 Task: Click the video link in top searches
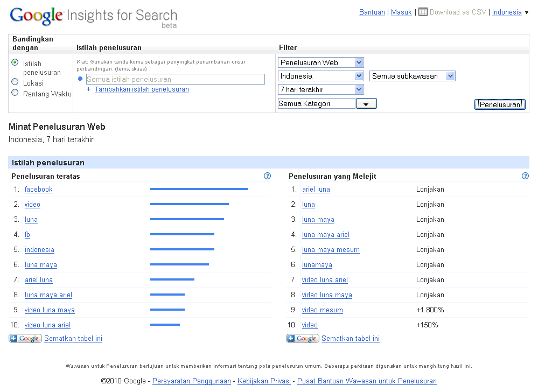(x=32, y=205)
